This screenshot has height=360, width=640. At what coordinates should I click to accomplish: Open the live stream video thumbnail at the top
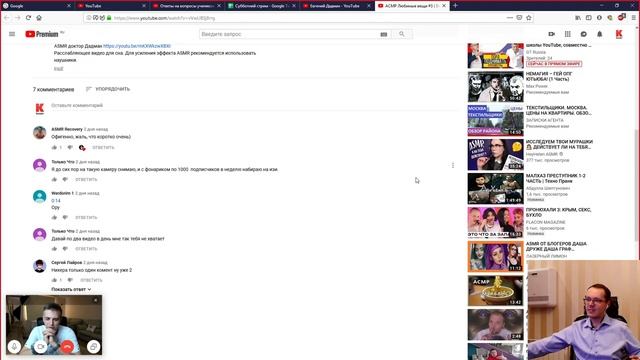click(x=496, y=56)
